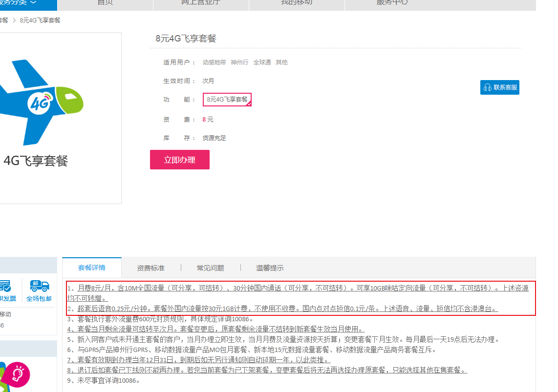Open 网上营业厅 in the top navigation
This screenshot has height=392, width=558.
(201, 2)
